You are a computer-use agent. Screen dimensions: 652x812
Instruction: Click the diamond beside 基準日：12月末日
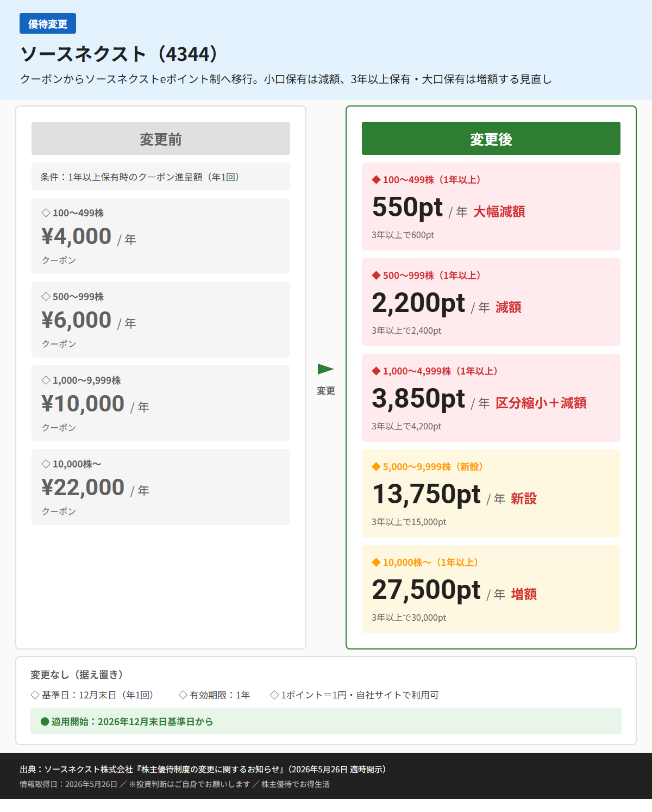click(x=35, y=695)
